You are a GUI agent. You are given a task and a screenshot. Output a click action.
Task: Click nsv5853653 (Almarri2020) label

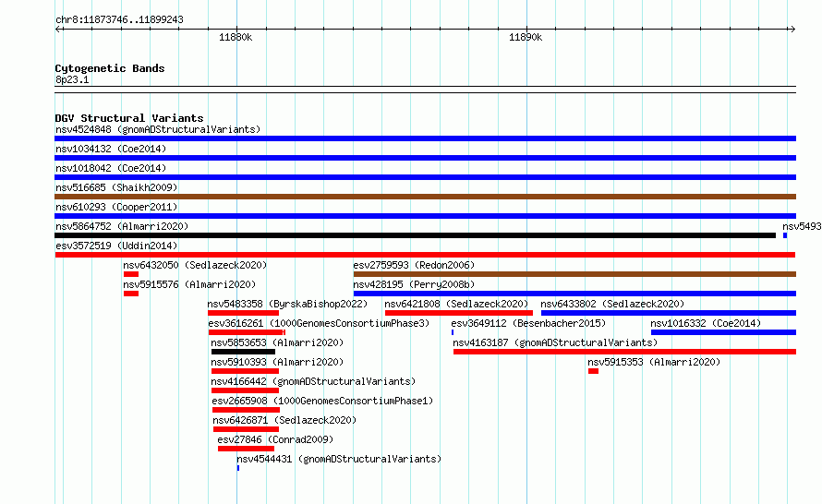click(x=277, y=342)
